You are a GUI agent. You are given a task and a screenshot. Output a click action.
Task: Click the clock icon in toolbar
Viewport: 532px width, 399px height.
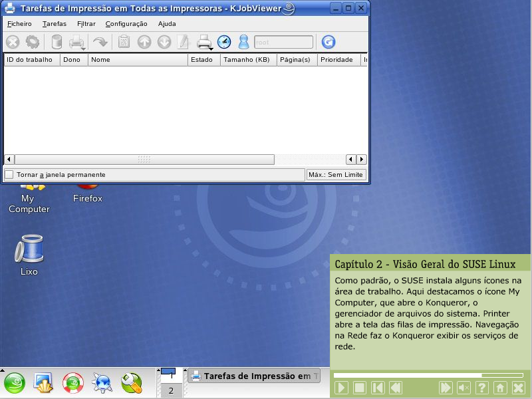click(224, 42)
